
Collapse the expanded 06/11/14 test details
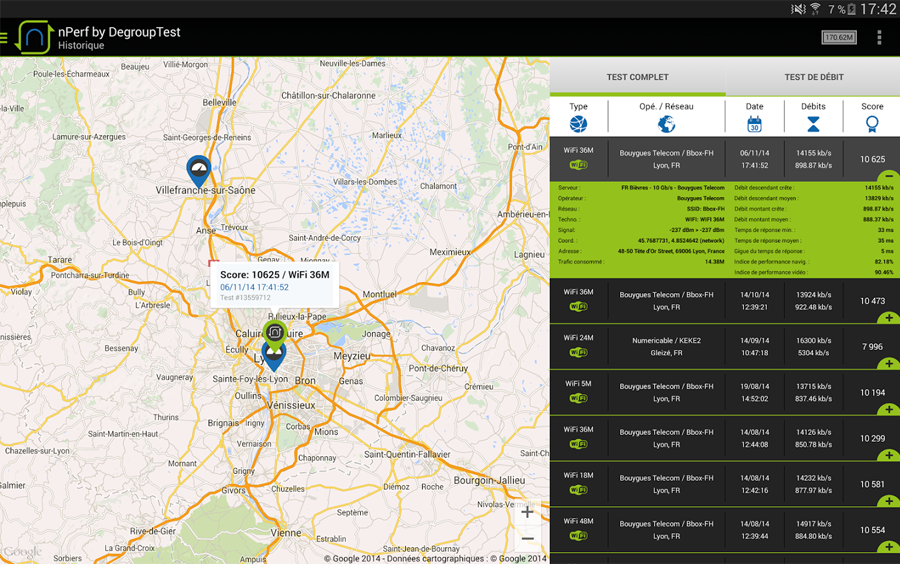[x=889, y=177]
